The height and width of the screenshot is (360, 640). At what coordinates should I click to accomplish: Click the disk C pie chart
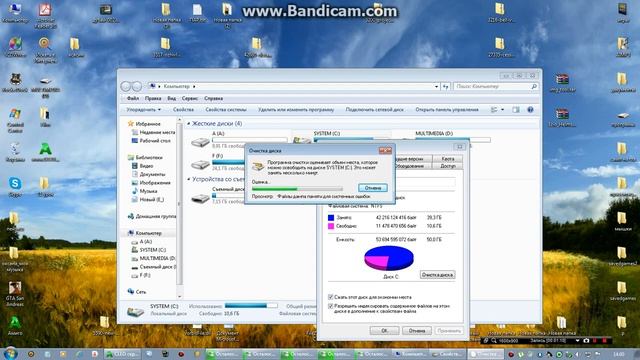click(389, 258)
